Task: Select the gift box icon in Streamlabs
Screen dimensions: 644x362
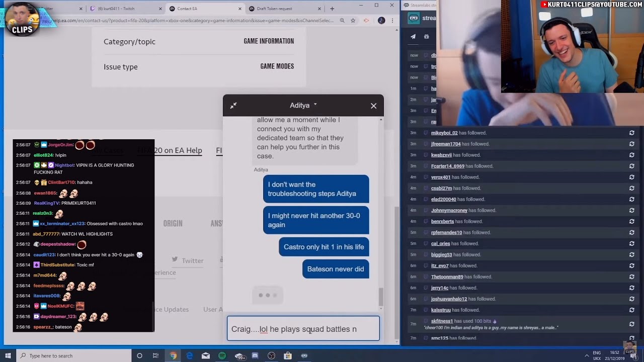Action: click(x=427, y=37)
